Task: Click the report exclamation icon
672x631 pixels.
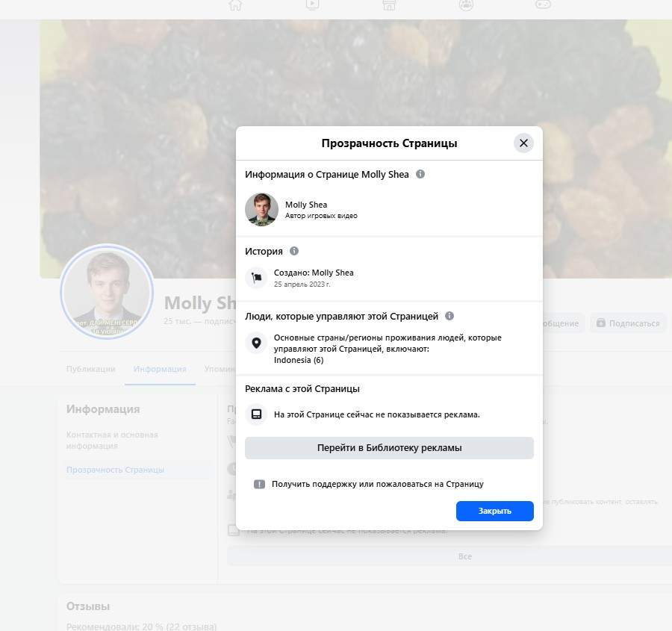Action: (x=259, y=484)
